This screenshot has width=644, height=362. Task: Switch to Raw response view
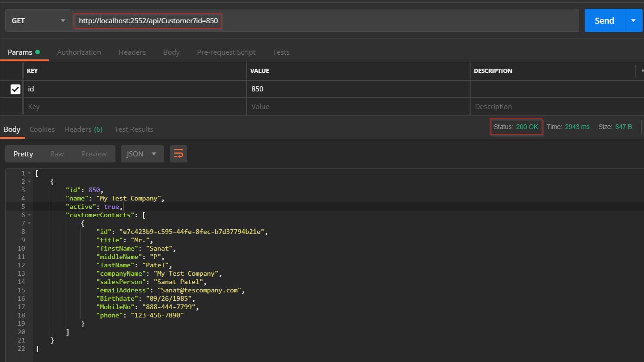tap(57, 154)
